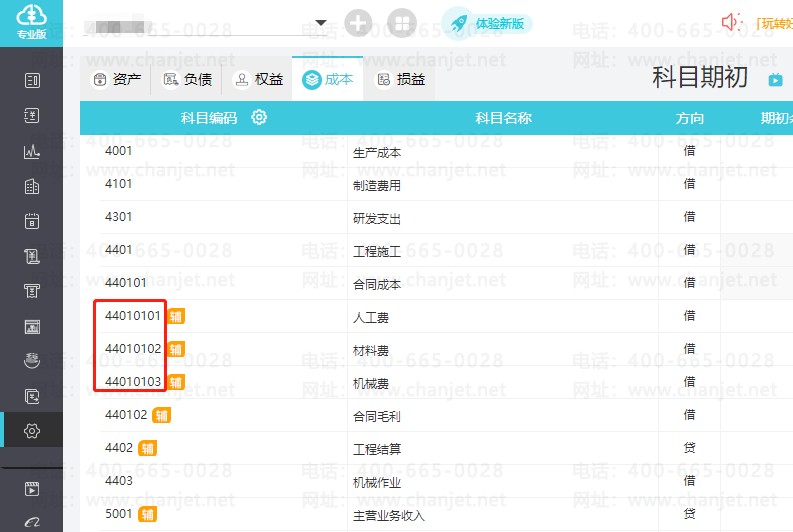Screen dimensions: 793x532
Task: Play the video help icon beside 科目期初
Action: 775,80
